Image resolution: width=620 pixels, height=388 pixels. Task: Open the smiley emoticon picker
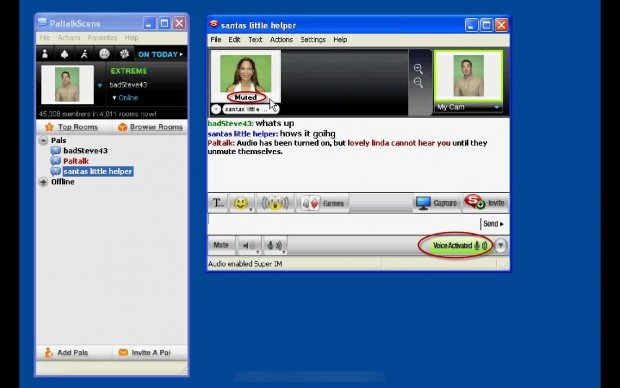[242, 203]
